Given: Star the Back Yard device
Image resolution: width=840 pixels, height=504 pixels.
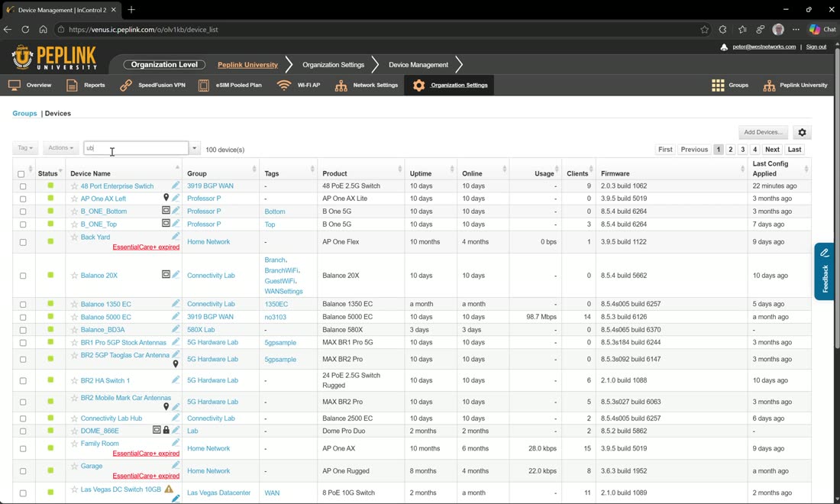Looking at the screenshot, I should tap(75, 237).
